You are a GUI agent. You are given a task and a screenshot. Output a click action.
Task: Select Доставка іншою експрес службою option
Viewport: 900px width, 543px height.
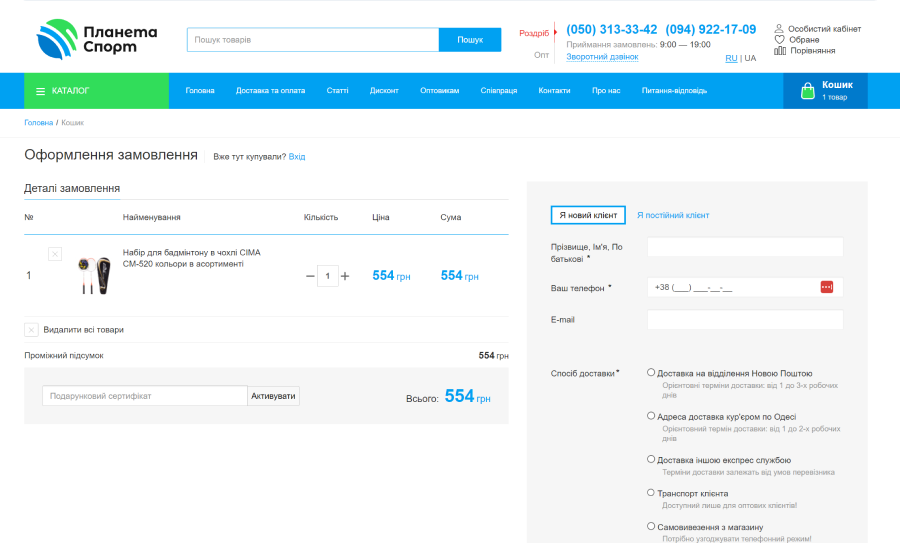[651, 459]
